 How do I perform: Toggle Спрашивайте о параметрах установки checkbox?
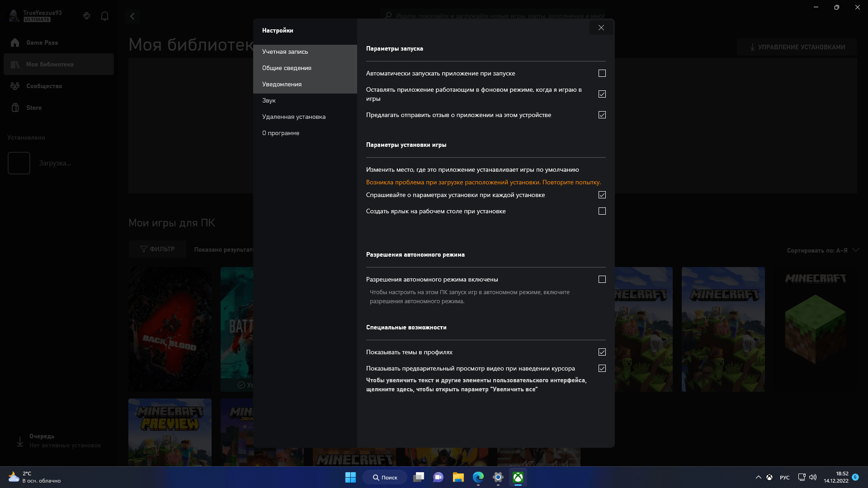[x=602, y=195]
